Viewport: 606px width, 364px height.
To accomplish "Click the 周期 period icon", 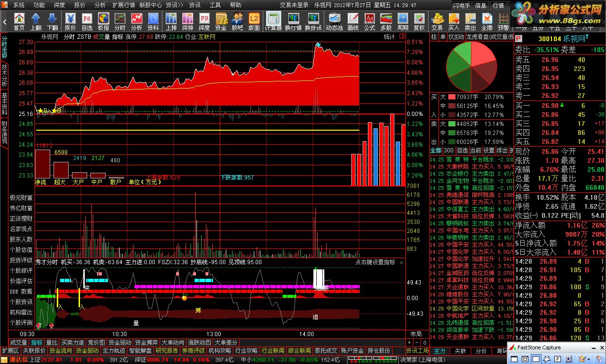I will 402,22.
